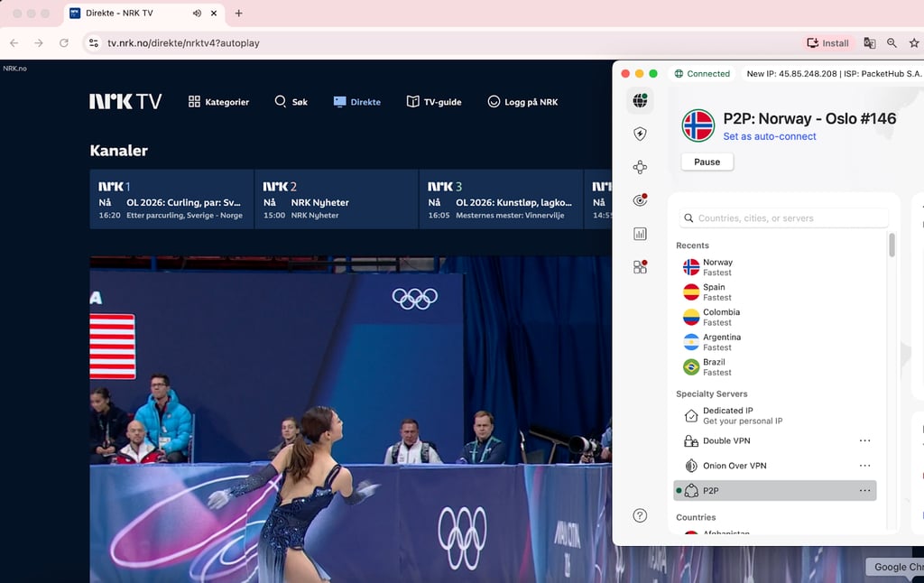Click the Countries, cities, or servers search field
924x583 pixels.
pos(784,218)
